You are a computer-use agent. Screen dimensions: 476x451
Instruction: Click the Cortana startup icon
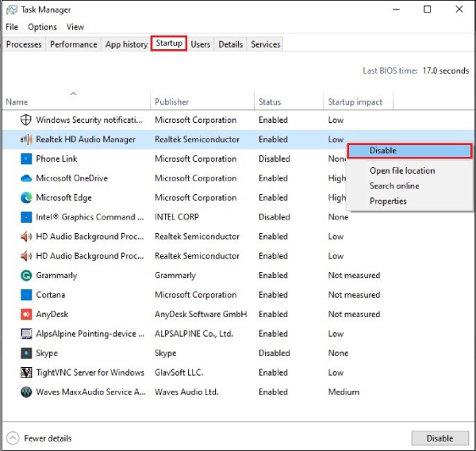(x=24, y=295)
